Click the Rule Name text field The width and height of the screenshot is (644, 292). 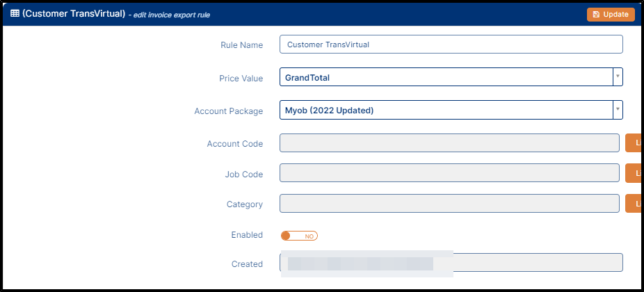click(451, 44)
